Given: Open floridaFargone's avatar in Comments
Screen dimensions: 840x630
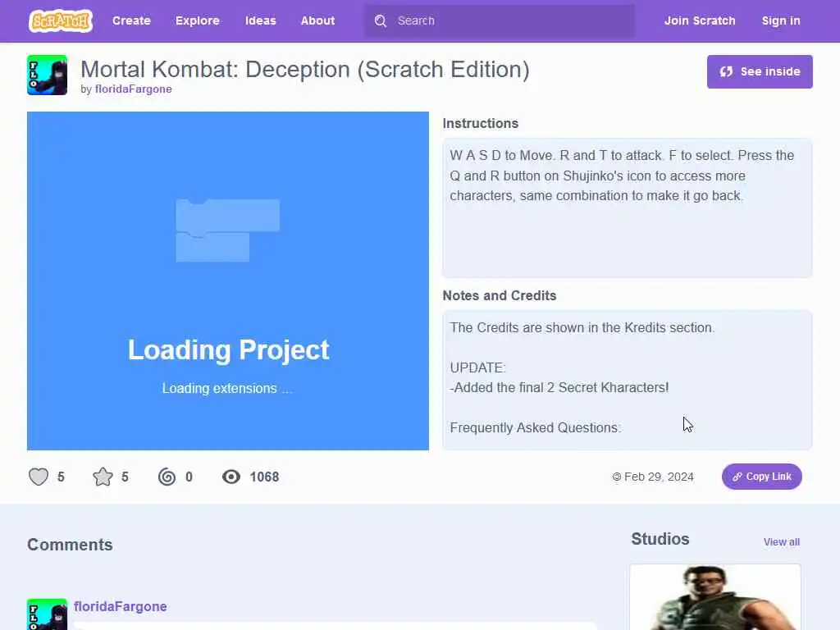Looking at the screenshot, I should click(47, 614).
